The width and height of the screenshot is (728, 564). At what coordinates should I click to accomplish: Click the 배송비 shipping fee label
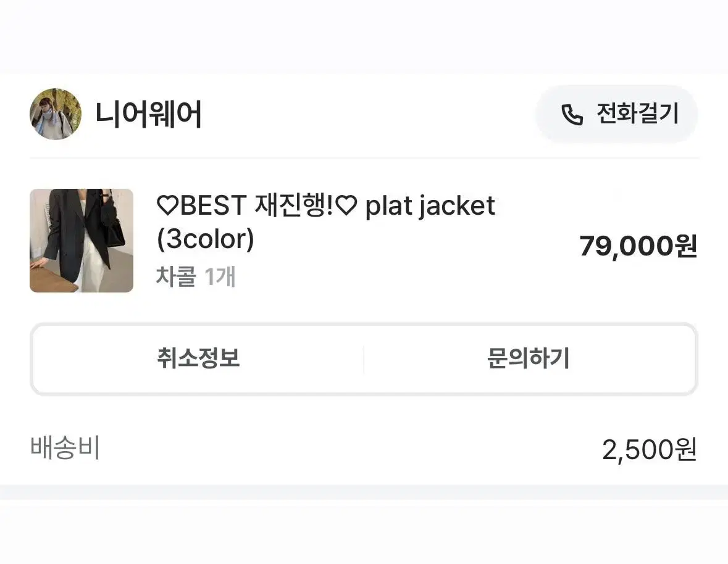(x=65, y=448)
